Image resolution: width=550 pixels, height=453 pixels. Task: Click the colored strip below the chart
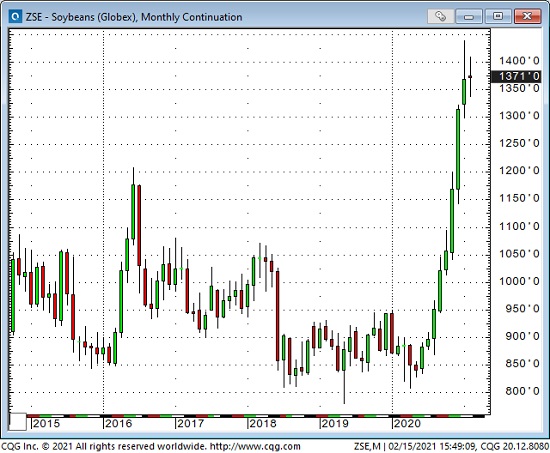point(256,416)
